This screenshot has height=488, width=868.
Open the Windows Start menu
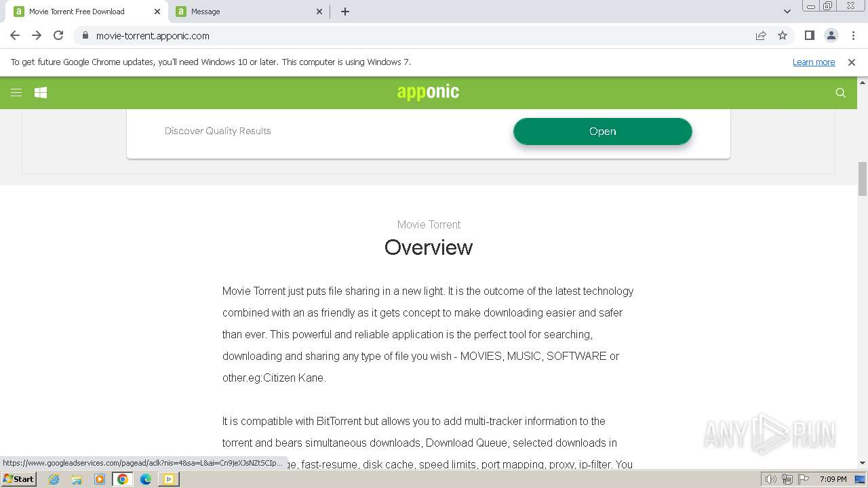pos(18,479)
